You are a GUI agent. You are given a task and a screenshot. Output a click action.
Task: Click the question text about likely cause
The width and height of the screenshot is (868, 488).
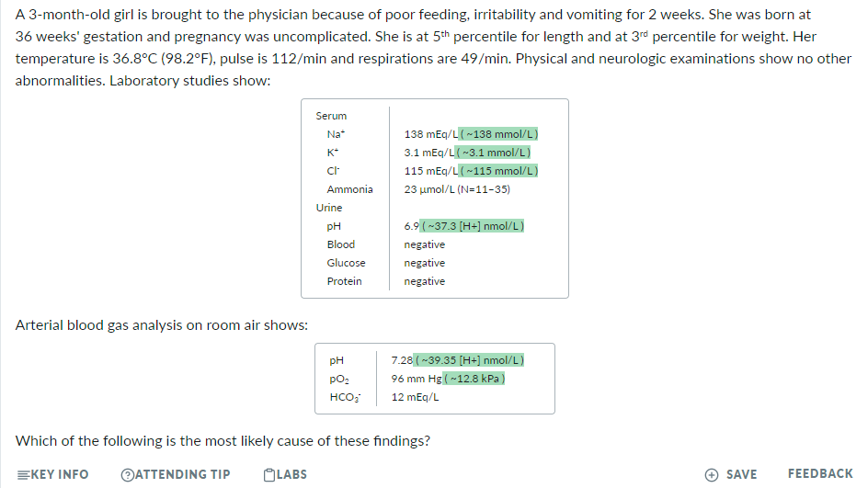tap(223, 440)
